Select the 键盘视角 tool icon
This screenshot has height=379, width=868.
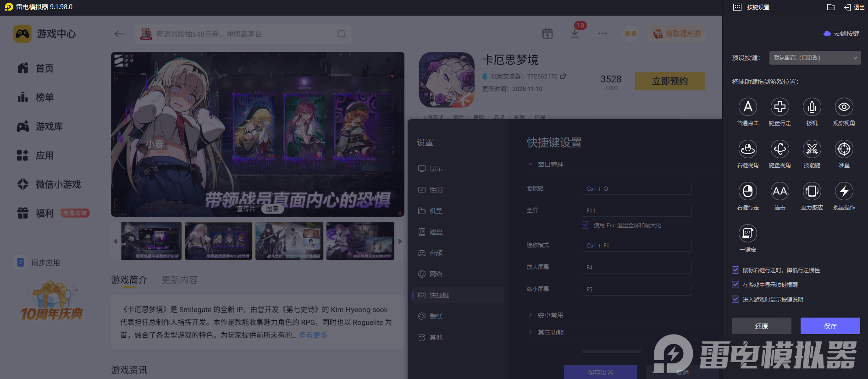tap(780, 149)
